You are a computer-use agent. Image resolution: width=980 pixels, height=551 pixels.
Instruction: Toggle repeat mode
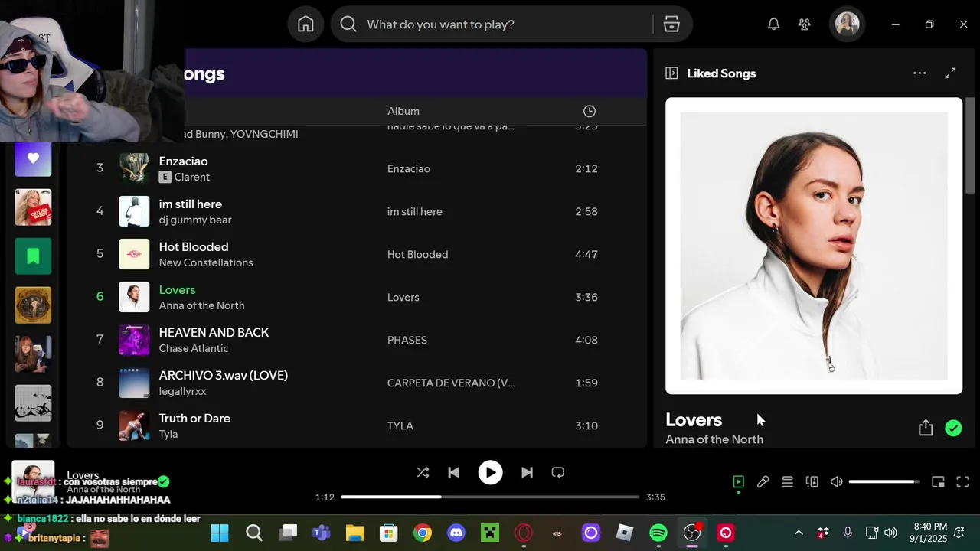coord(557,473)
